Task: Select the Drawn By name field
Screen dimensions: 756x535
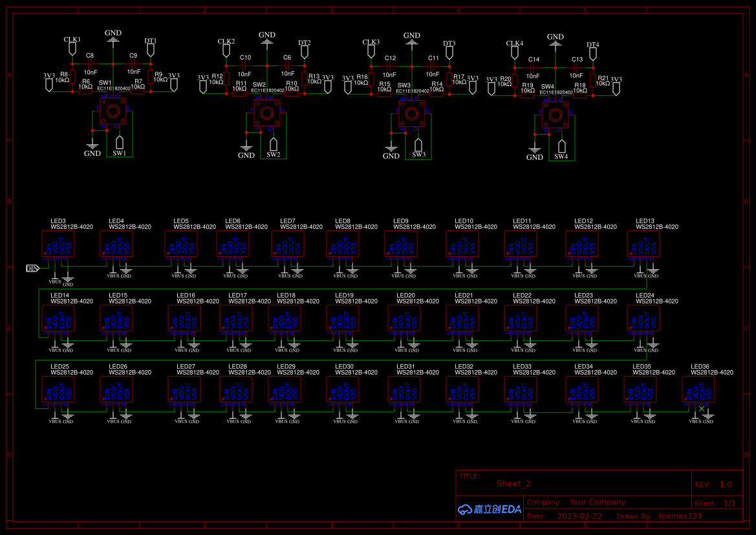Action: coord(680,516)
